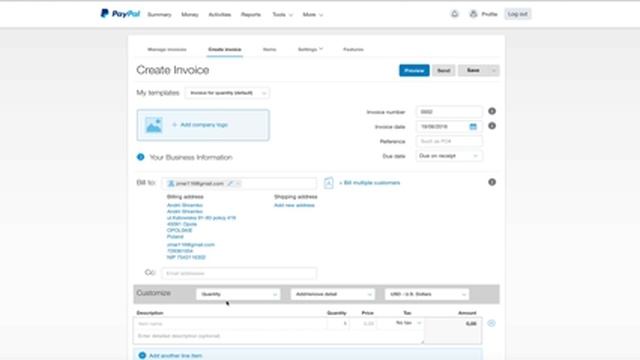Click the Log out button
This screenshot has width=640, height=360.
(518, 14)
